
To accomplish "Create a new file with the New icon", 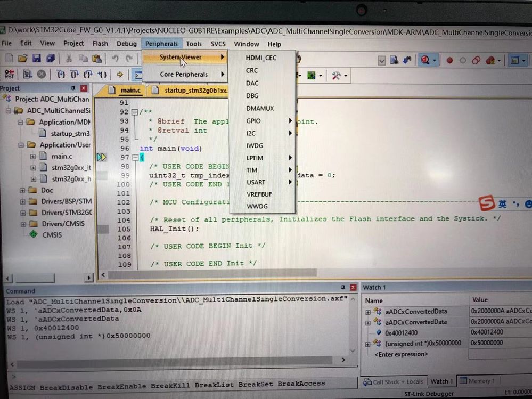I will tap(10, 59).
